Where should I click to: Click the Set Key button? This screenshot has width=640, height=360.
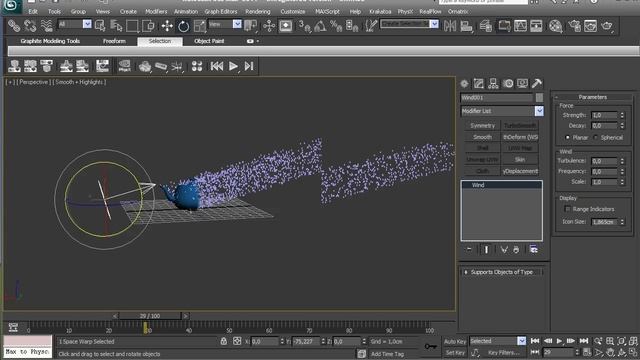coord(455,352)
